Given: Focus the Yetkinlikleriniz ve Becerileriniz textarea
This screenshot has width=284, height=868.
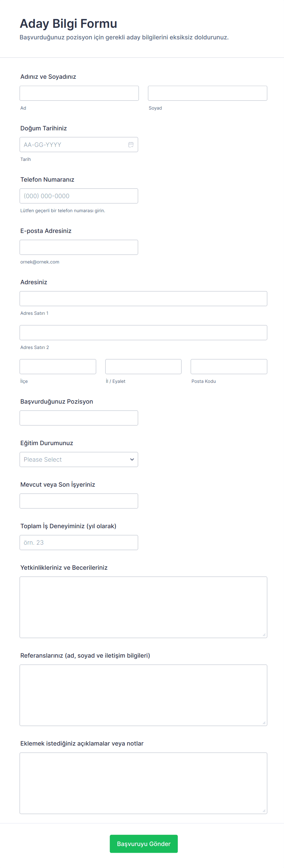Looking at the screenshot, I should coord(143,607).
